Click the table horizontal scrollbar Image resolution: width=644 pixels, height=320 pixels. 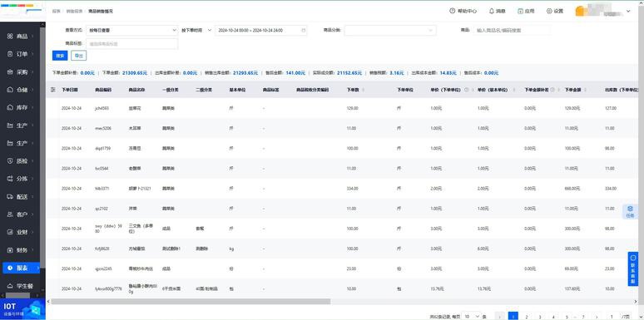191,302
